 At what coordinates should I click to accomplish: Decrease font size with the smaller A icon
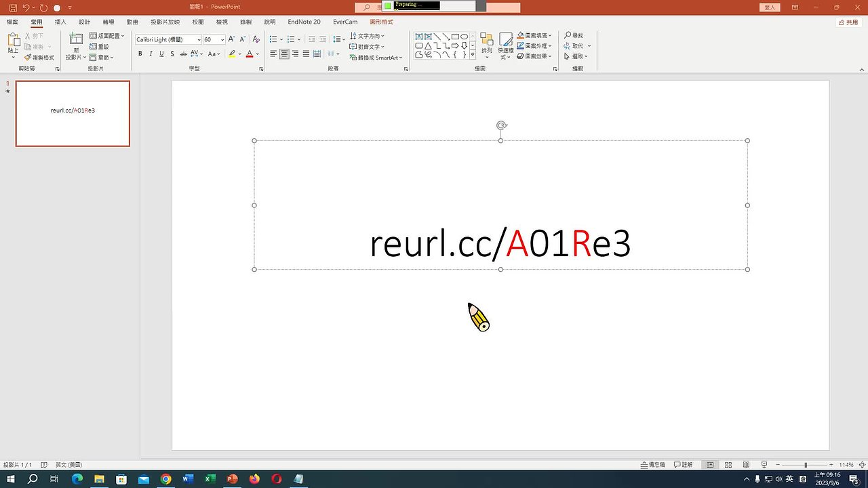click(242, 39)
